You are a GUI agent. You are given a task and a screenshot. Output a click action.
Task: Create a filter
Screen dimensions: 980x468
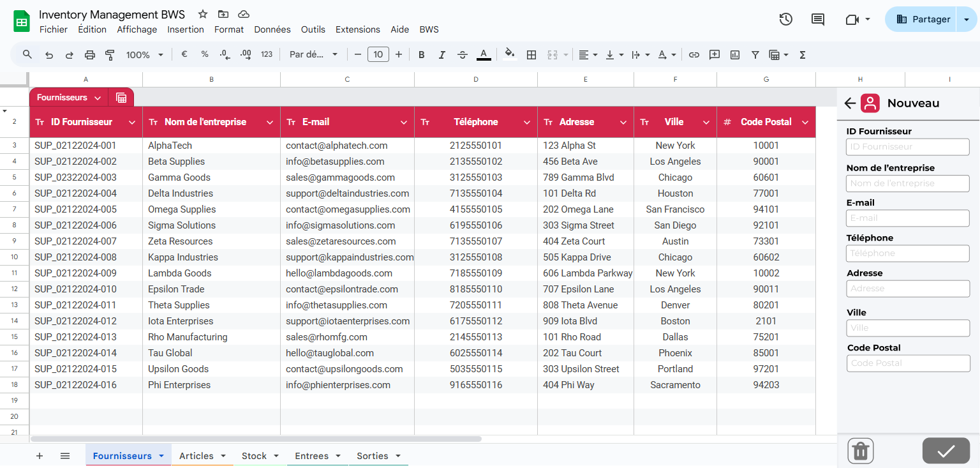[x=755, y=55]
